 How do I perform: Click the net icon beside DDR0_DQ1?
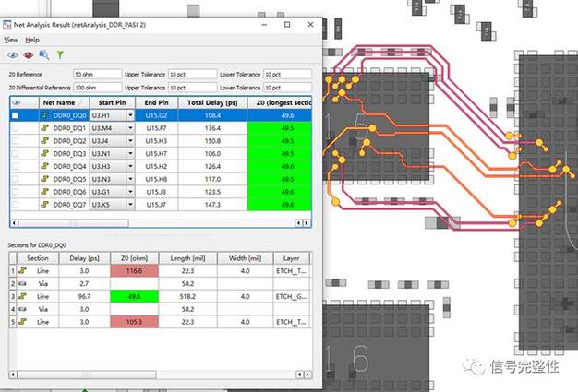[45, 128]
